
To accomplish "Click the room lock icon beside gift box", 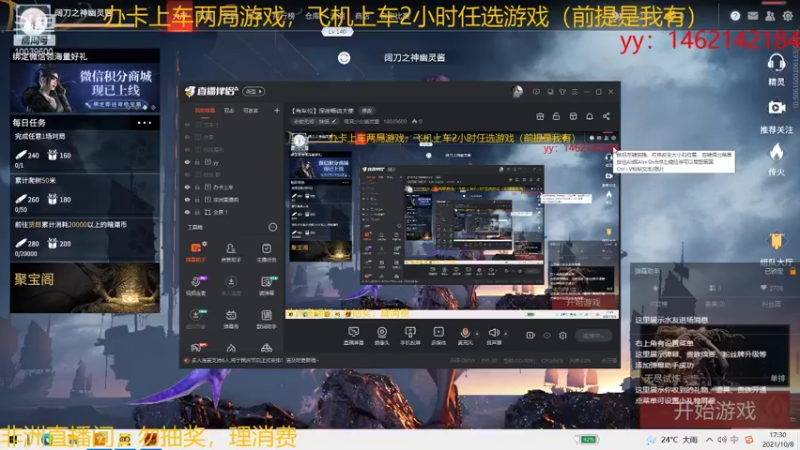I will [556, 116].
